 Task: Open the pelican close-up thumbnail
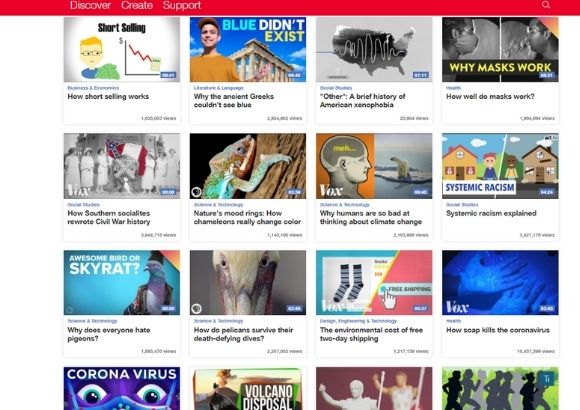(x=248, y=283)
